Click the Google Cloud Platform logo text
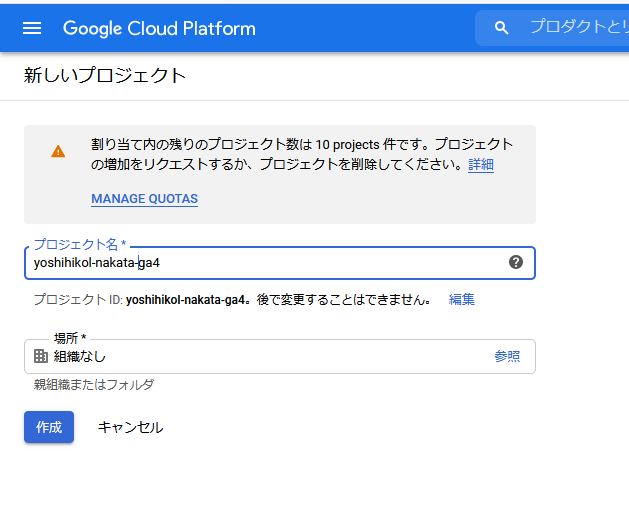 coord(159,28)
